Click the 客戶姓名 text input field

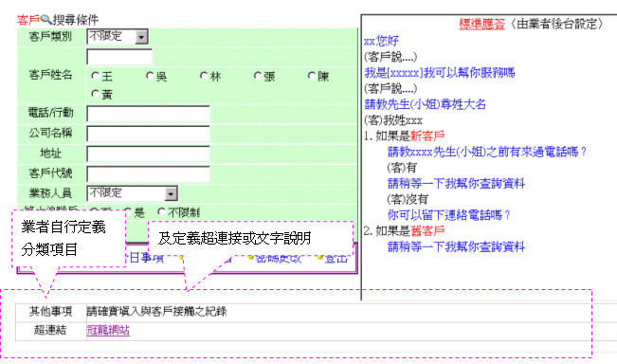119,57
